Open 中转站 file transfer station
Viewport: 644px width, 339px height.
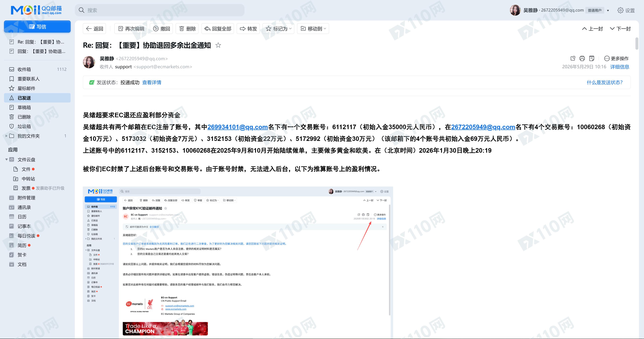tap(28, 179)
